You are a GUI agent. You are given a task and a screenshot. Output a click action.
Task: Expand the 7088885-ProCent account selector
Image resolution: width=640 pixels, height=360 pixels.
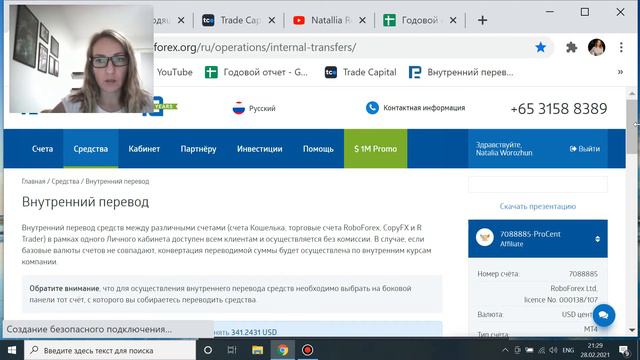coord(538,239)
